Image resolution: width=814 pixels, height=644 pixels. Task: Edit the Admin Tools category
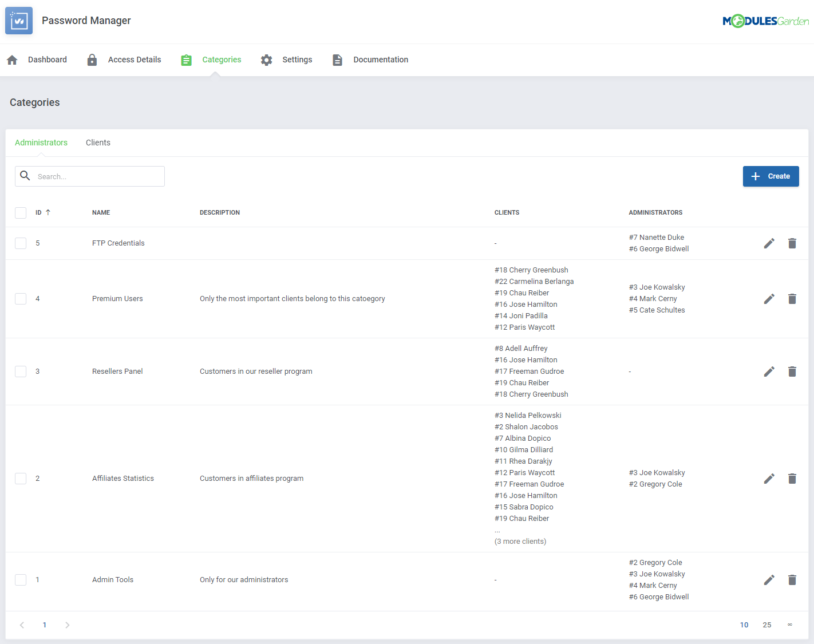coord(769,580)
